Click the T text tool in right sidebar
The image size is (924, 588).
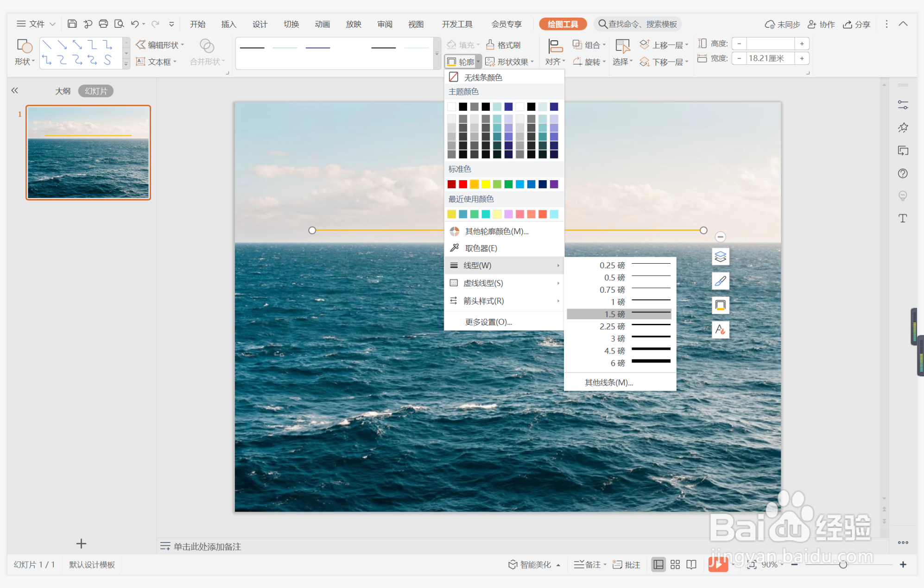(x=903, y=218)
